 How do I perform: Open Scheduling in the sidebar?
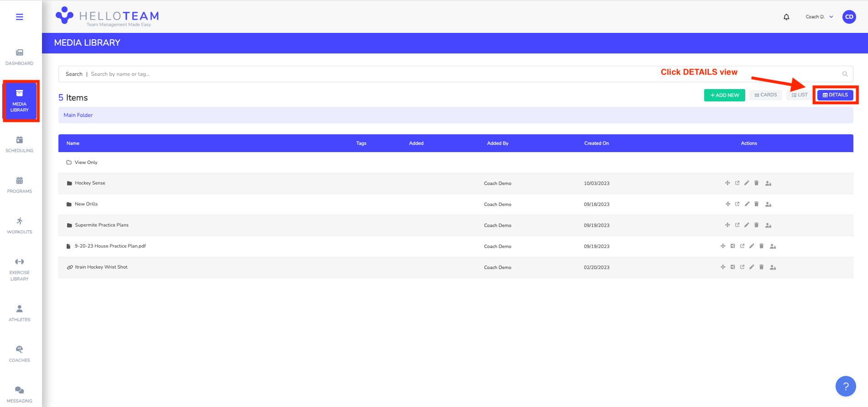pos(19,144)
